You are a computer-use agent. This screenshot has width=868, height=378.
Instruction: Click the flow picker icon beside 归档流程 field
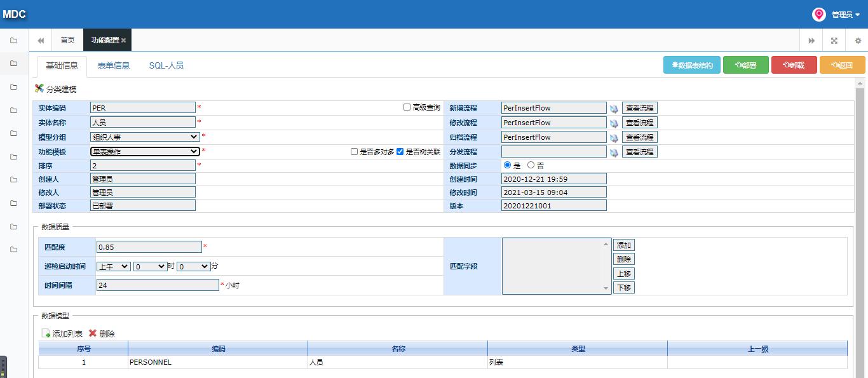[x=614, y=138]
